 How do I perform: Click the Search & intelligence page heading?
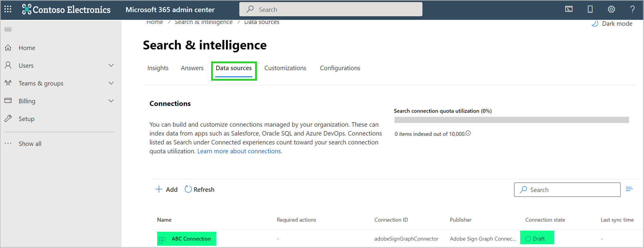(205, 45)
